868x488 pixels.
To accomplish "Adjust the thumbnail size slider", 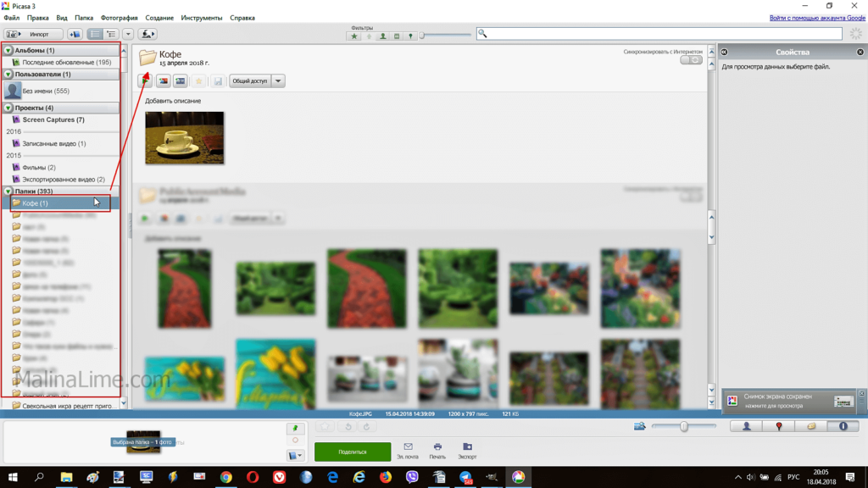I will point(684,426).
